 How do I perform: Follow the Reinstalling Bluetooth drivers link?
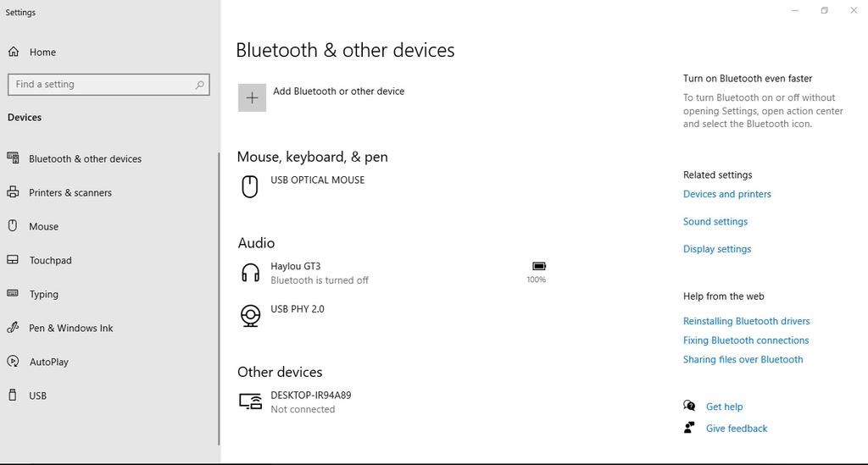(746, 321)
